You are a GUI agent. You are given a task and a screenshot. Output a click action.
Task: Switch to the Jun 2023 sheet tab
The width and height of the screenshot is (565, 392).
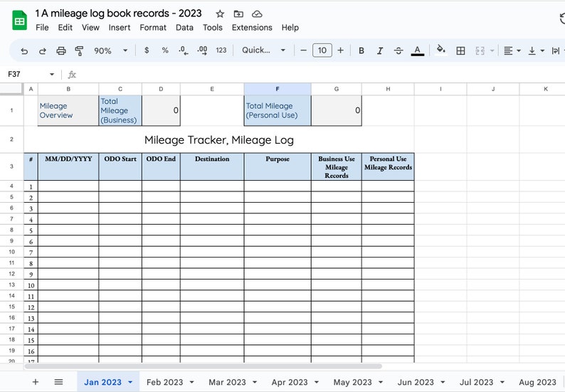coord(416,382)
